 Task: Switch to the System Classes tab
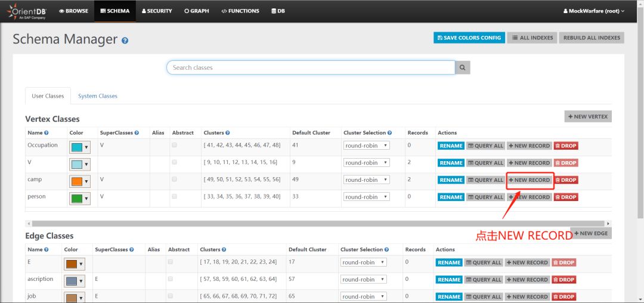(x=98, y=96)
